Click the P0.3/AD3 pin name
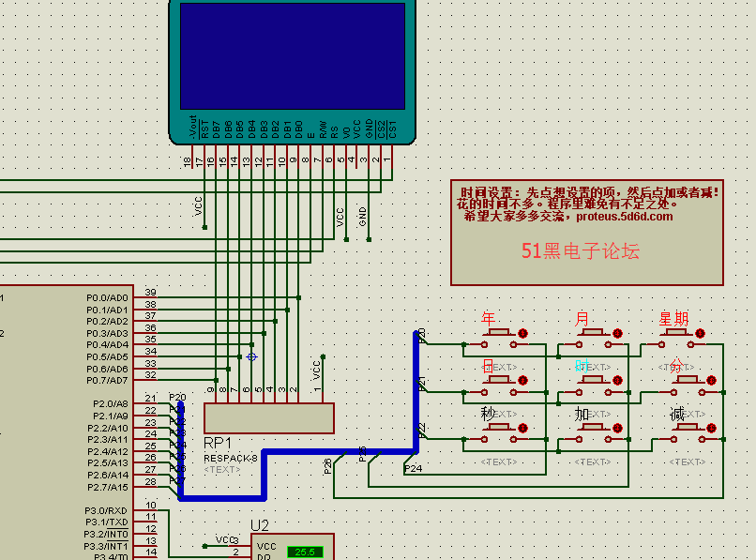 [x=107, y=333]
